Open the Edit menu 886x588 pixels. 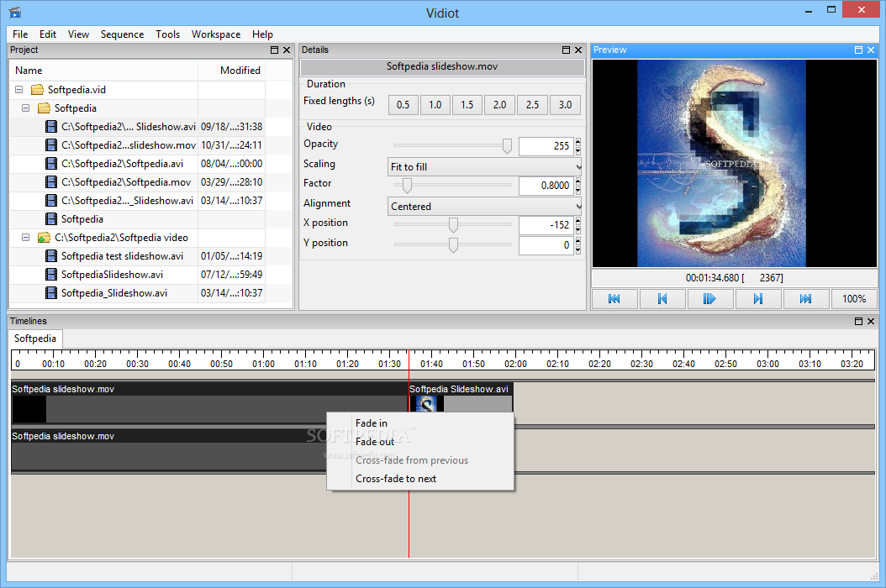pos(48,34)
